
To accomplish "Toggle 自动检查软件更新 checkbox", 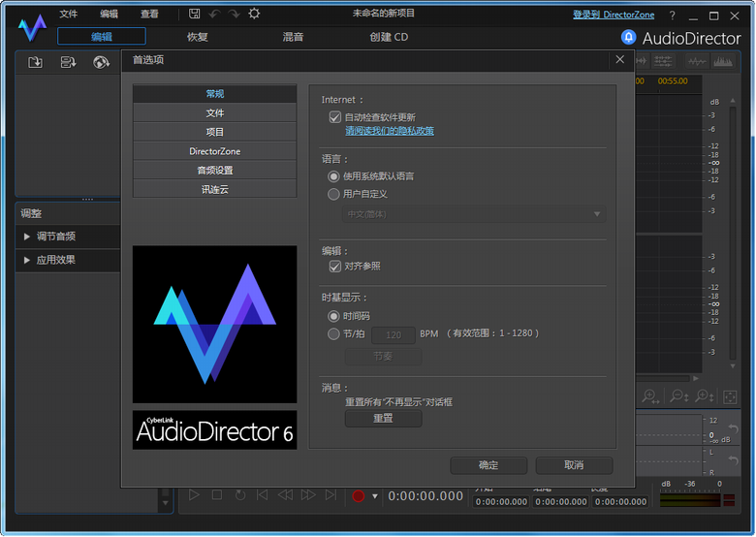I will [335, 117].
